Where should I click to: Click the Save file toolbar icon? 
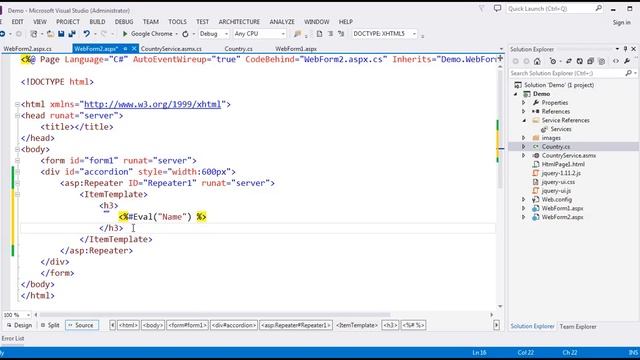point(61,34)
